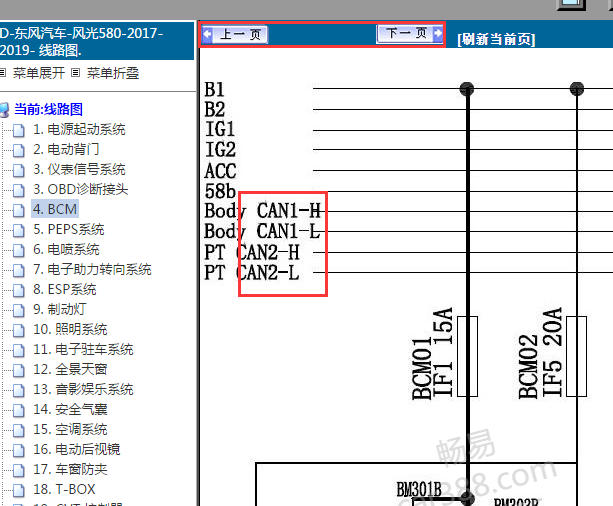Image resolution: width=613 pixels, height=506 pixels.
Task: Open 8. ESP系统 diagram
Action: pyautogui.click(x=65, y=289)
